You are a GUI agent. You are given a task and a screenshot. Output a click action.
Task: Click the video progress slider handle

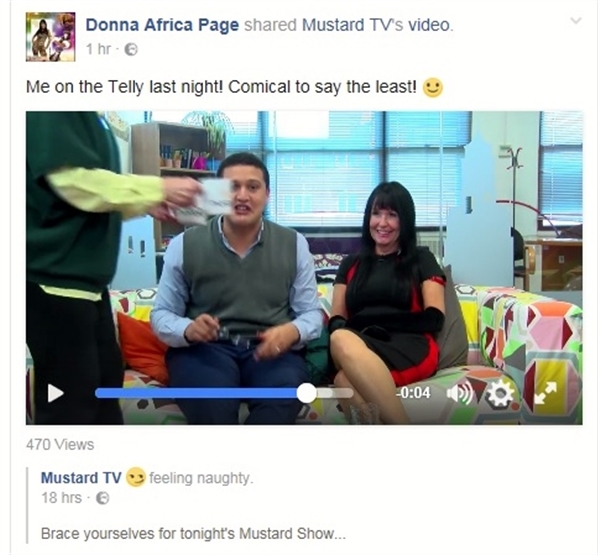[306, 393]
